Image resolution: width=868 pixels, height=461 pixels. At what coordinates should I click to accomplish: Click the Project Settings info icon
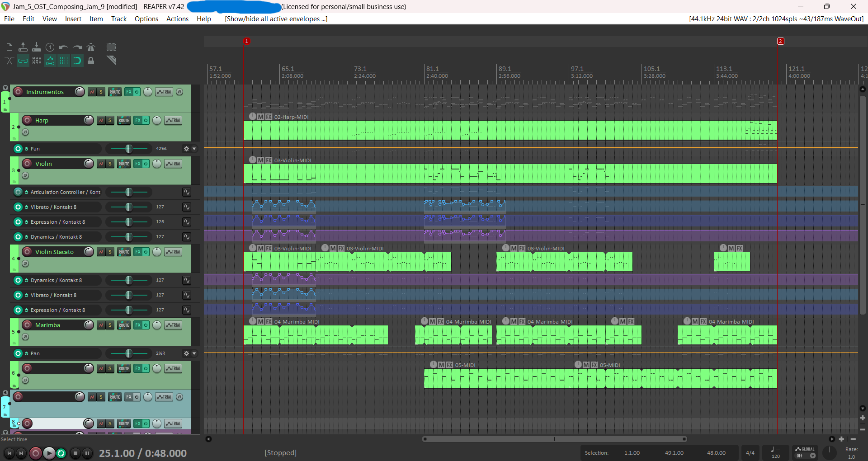50,47
